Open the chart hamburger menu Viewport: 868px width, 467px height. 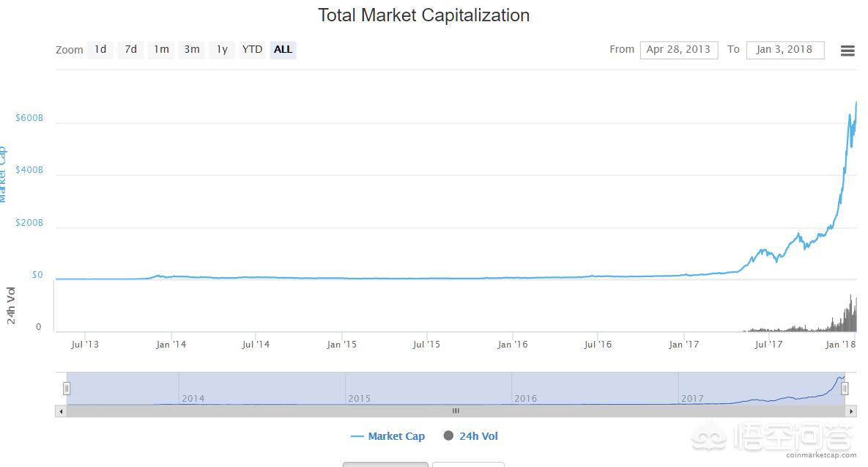tap(847, 51)
